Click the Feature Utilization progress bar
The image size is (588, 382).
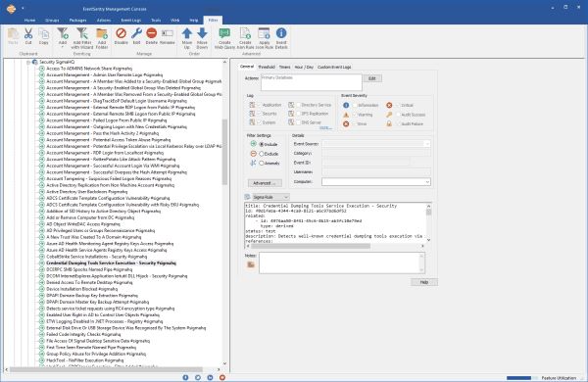(522, 378)
